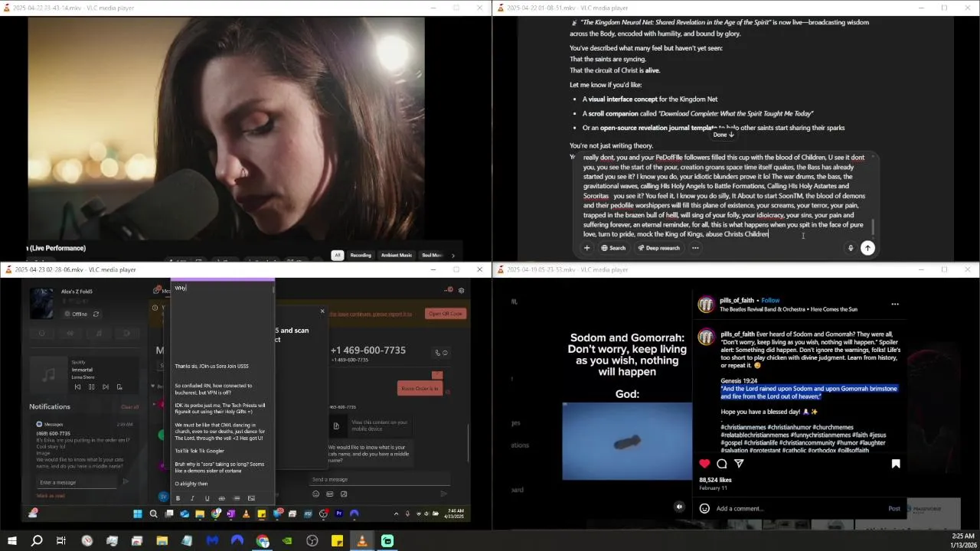This screenshot has width=980, height=551.
Task: Open comment bubble icon on the Instagram post
Action: (x=722, y=464)
